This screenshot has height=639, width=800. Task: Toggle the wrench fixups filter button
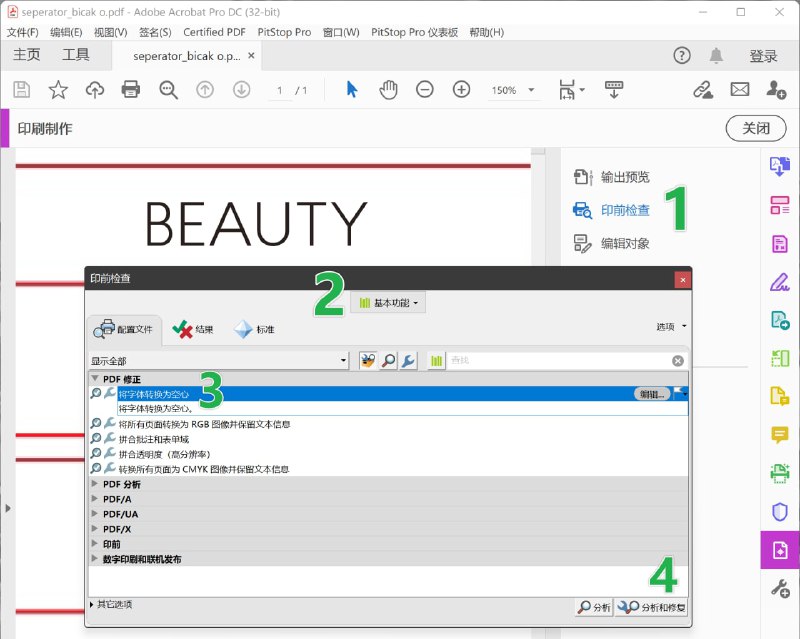point(408,360)
